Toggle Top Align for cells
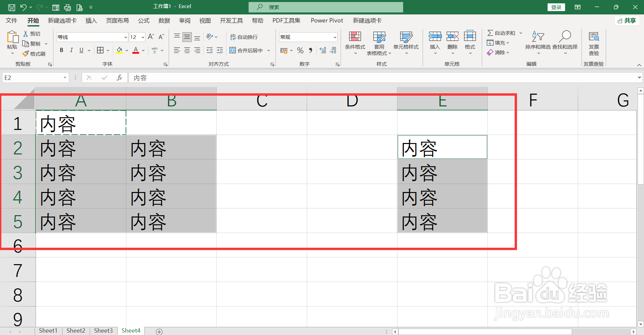Viewport: 644px width, 335px height. (177, 37)
